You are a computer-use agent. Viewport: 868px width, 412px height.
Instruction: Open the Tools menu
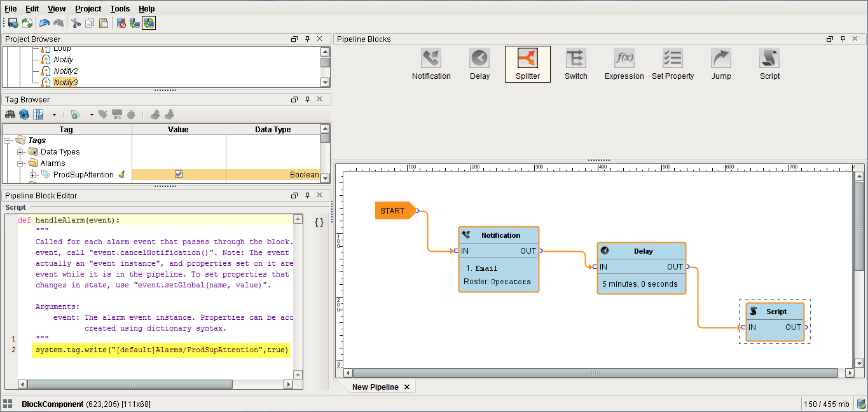[120, 8]
